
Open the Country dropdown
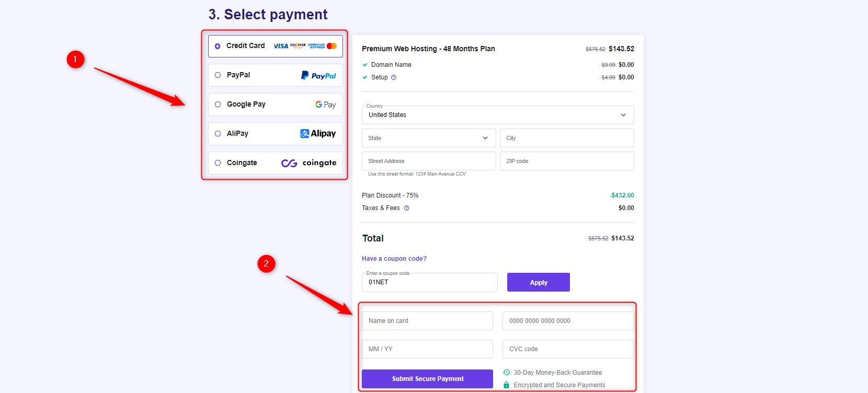[x=498, y=115]
